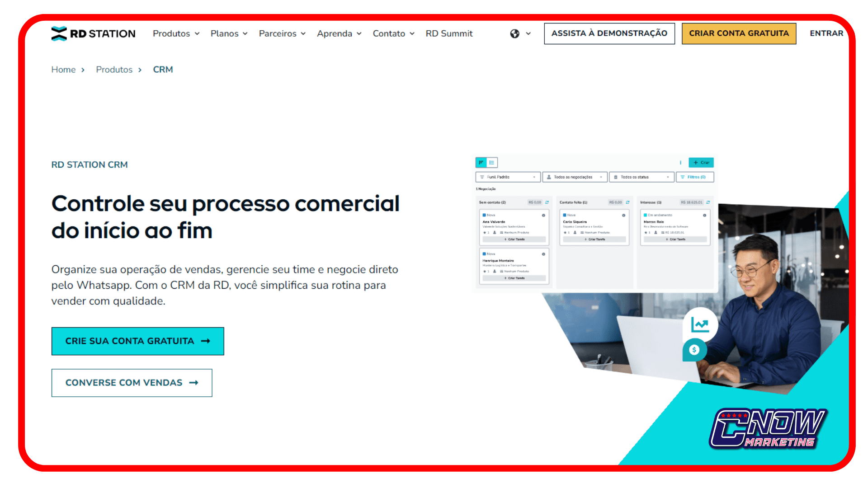Select the Henrique Monteiro deal name
Viewport: 868px width, 488px height.
[498, 261]
